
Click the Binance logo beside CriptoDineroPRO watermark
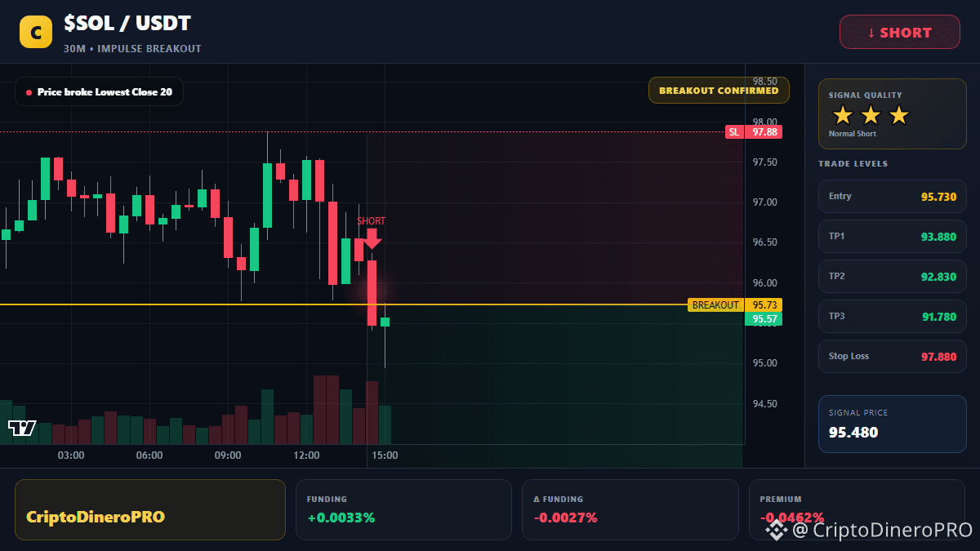[x=776, y=530]
